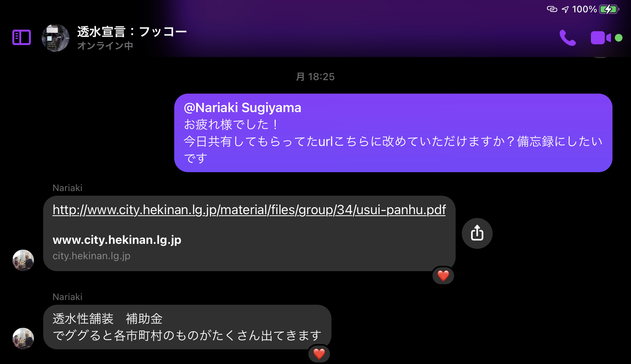This screenshot has height=364, width=631.
Task: Tap the personal hotspot link status icon
Action: [x=552, y=9]
